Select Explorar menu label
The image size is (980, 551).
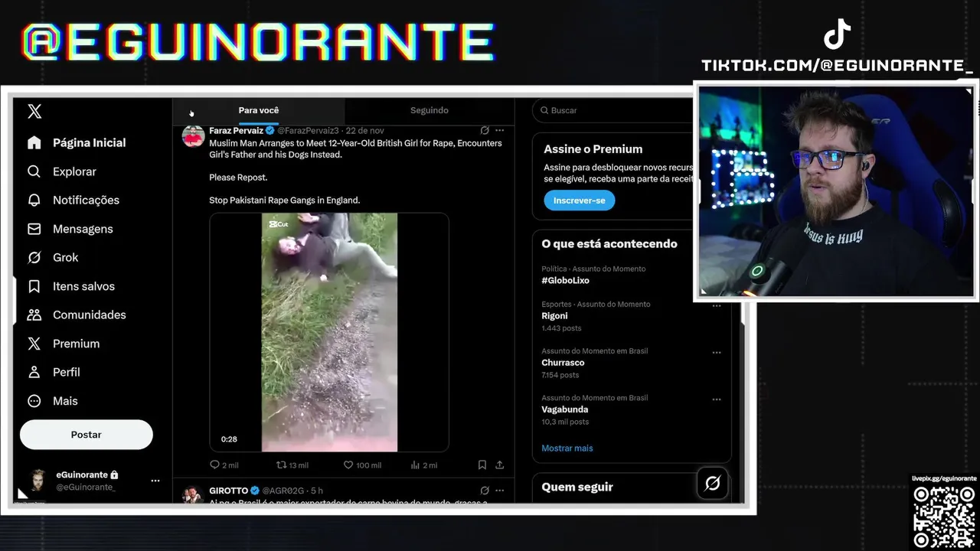coord(74,171)
